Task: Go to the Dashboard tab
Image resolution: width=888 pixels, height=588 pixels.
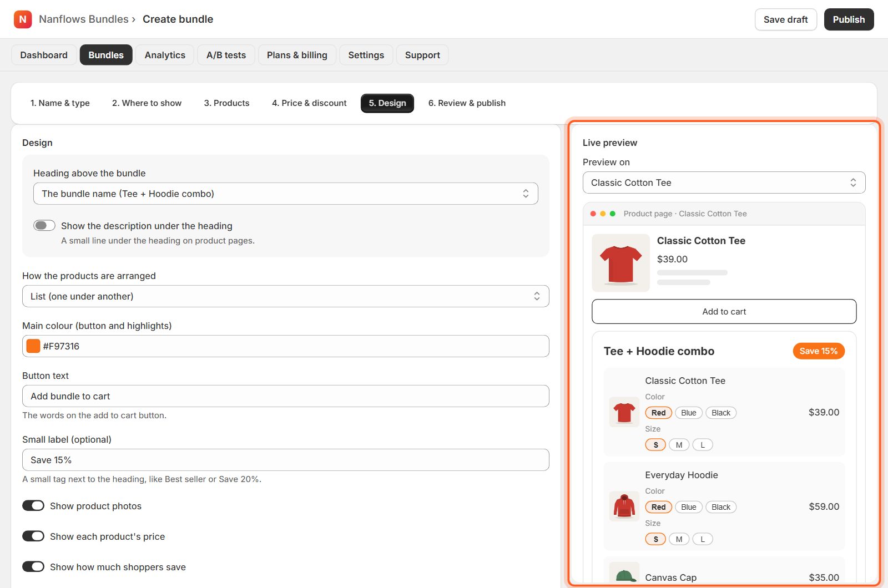Action: click(44, 55)
